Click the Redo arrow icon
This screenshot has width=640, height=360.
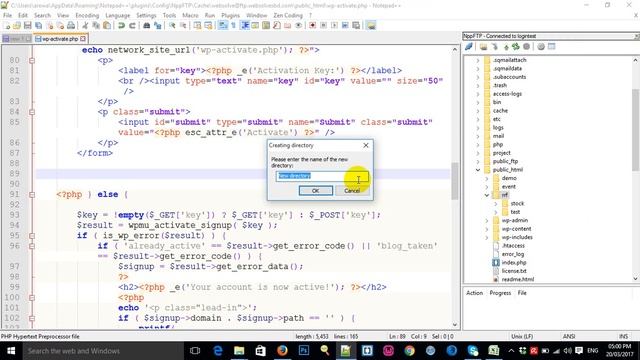(x=132, y=25)
